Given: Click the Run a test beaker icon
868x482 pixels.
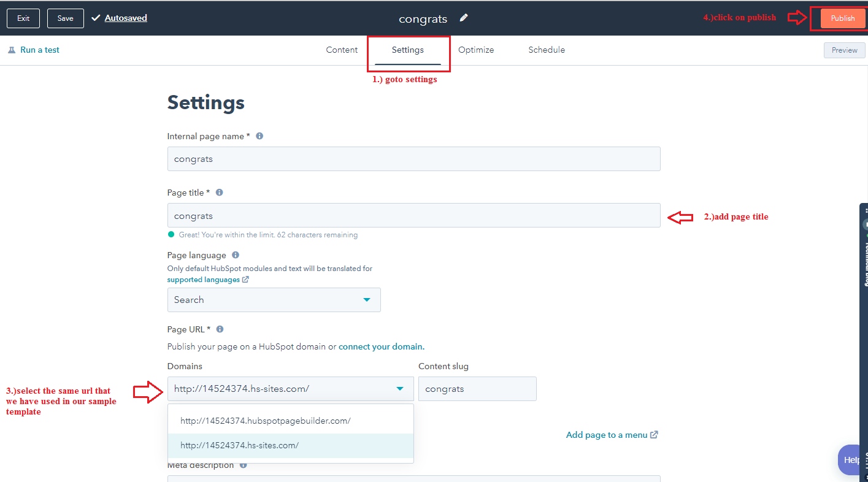Looking at the screenshot, I should pos(12,50).
